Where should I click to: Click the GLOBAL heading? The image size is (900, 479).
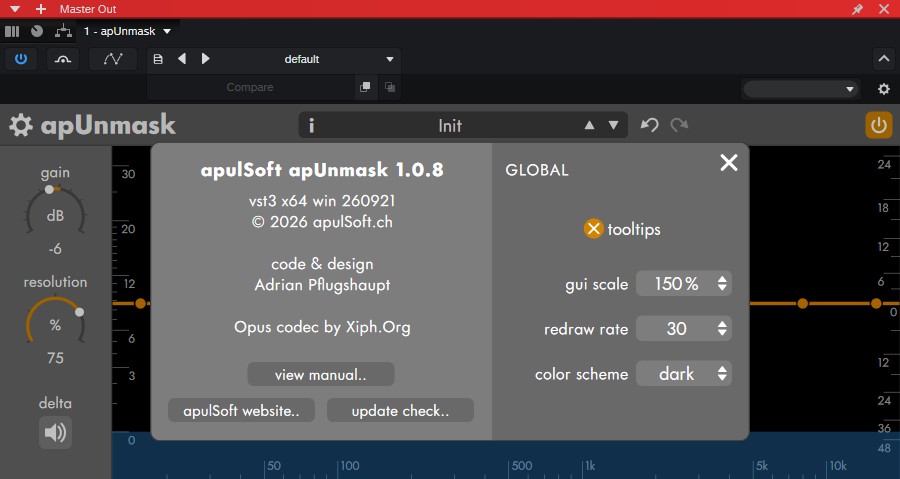click(537, 170)
